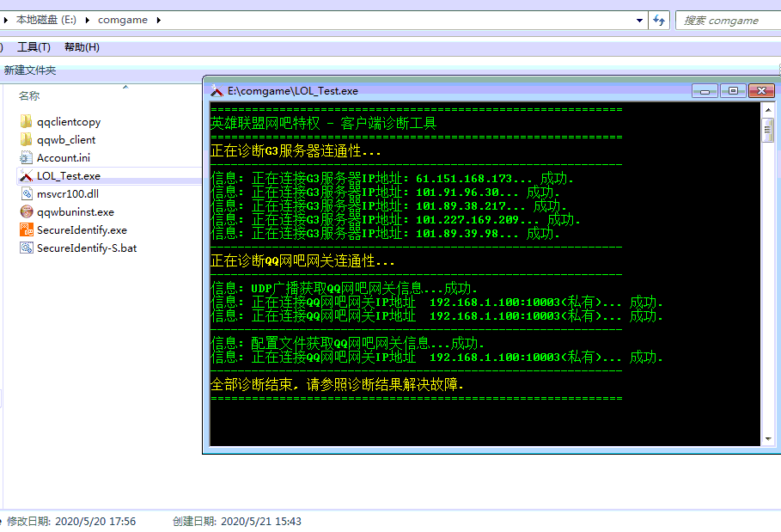Select the LOL_Test.exe file name
This screenshot has width=781, height=532.
point(69,176)
